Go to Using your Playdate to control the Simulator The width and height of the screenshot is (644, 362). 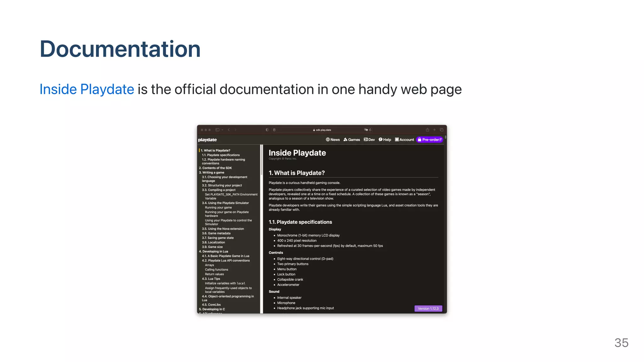tap(228, 222)
